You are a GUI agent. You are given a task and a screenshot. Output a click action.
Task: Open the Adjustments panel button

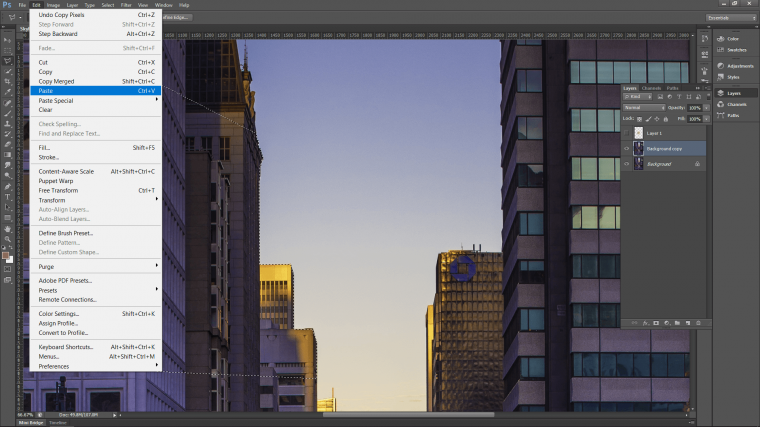(735, 66)
